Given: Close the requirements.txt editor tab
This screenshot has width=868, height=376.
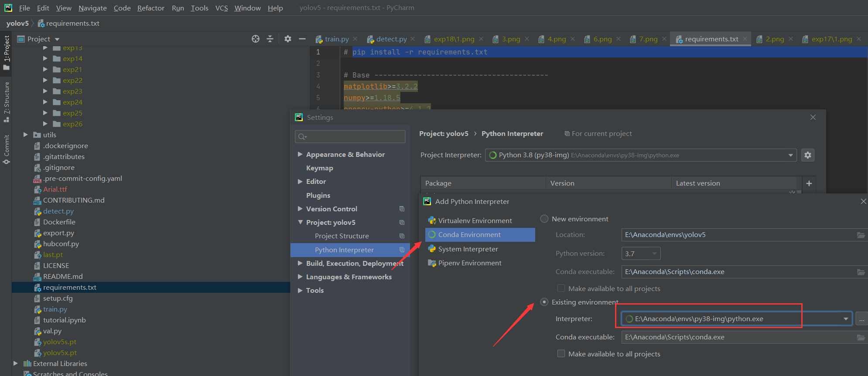Looking at the screenshot, I should pos(745,39).
